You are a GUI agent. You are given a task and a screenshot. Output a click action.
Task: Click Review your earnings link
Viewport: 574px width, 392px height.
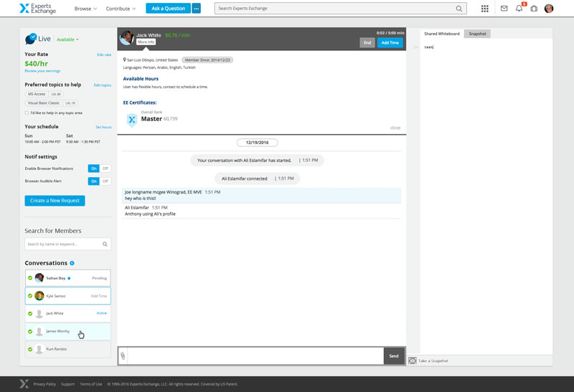pos(42,71)
